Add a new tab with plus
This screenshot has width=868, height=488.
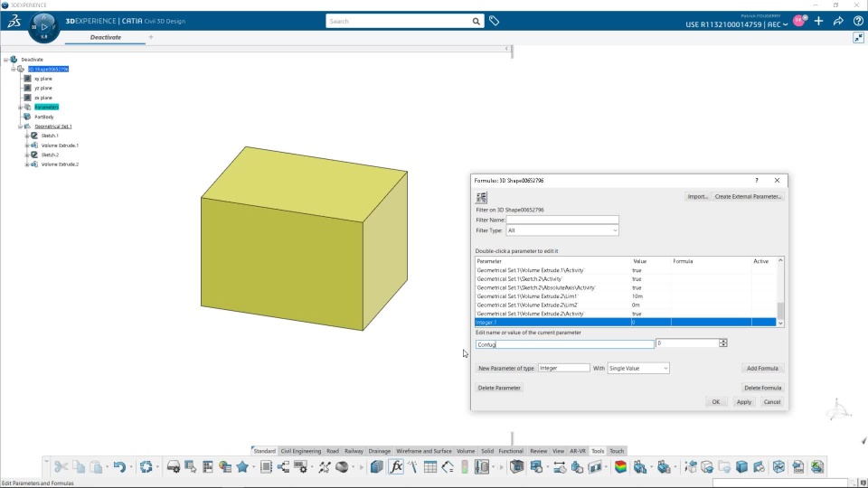(x=151, y=37)
